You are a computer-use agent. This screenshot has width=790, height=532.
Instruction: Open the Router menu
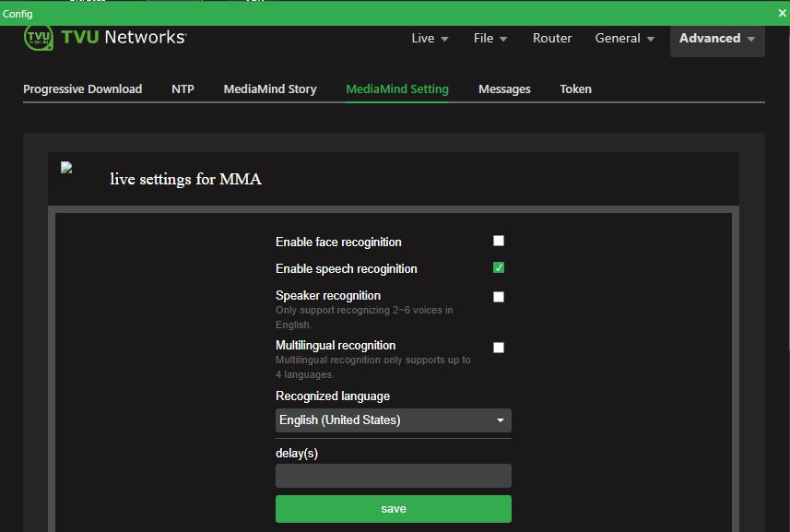[x=552, y=38]
